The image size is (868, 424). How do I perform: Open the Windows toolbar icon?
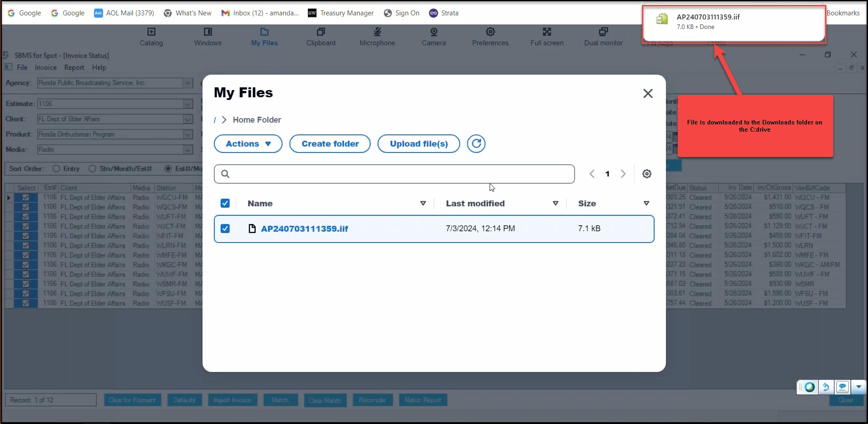(208, 37)
